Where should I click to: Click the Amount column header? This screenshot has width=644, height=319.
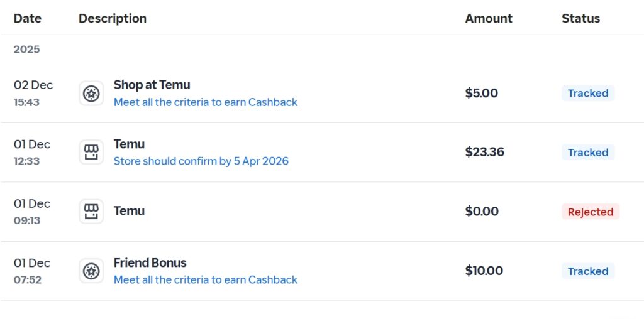[489, 19]
